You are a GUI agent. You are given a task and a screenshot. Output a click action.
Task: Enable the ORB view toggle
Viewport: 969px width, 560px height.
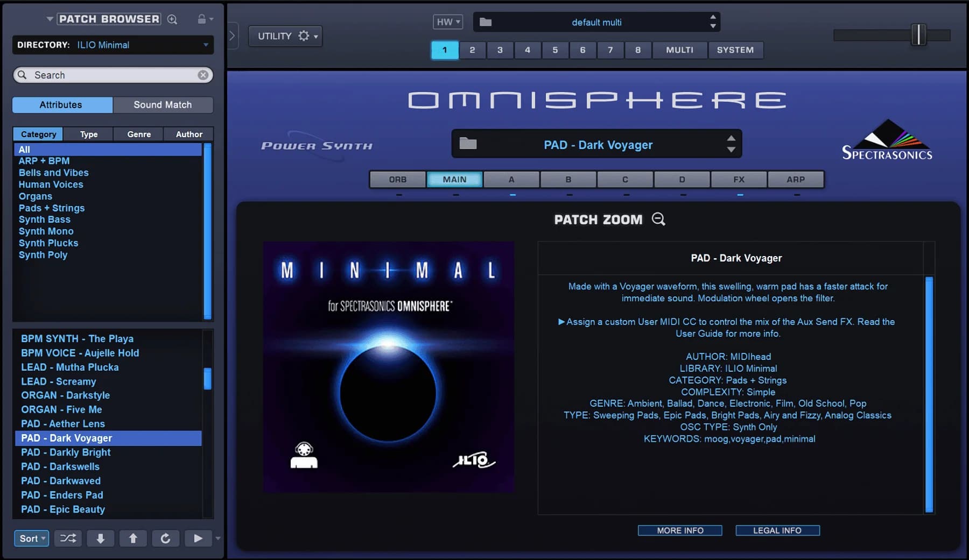click(x=398, y=179)
